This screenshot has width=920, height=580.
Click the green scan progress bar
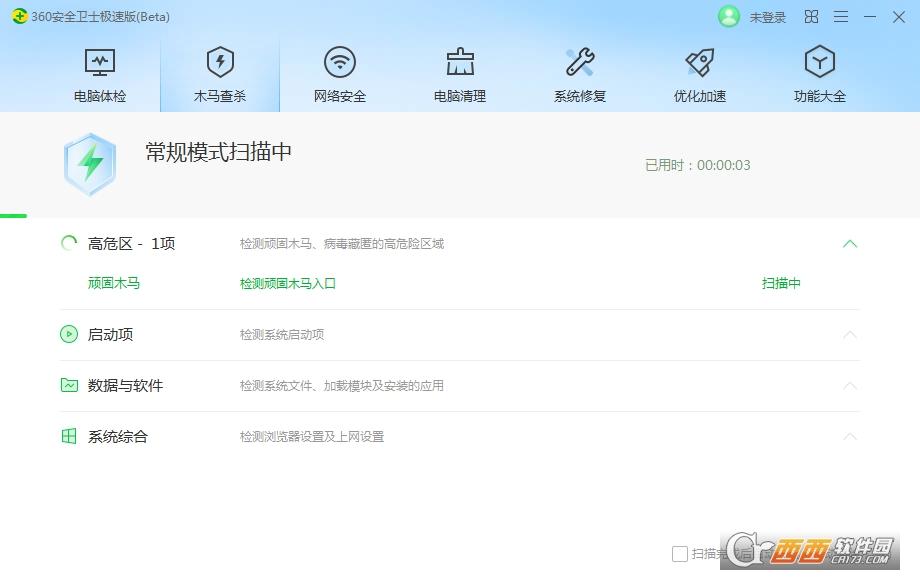13,216
